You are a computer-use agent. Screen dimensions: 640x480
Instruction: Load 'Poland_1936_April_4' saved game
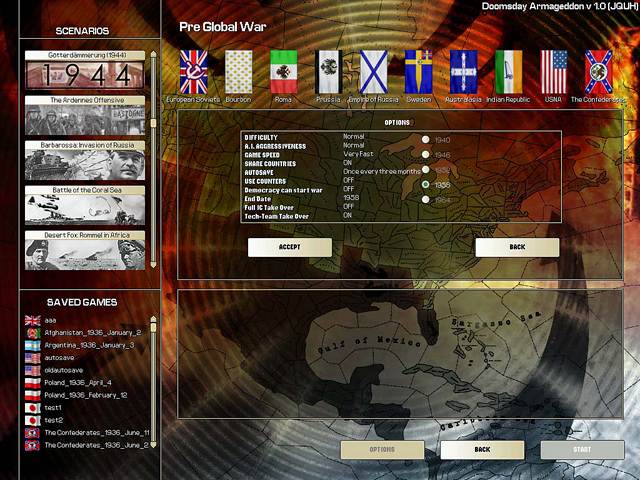pyautogui.click(x=78, y=383)
